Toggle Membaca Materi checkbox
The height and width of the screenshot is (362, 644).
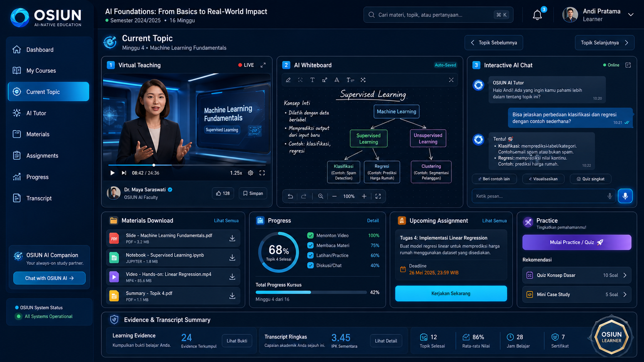pos(310,245)
